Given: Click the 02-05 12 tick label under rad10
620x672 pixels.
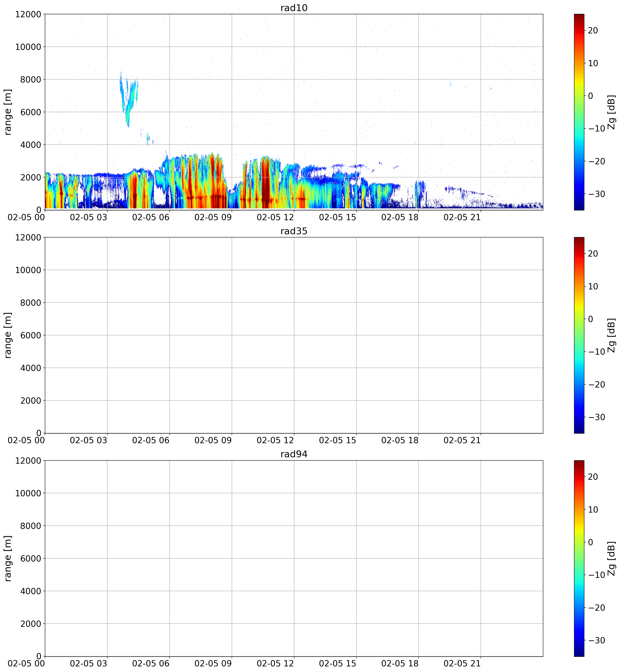Looking at the screenshot, I should tap(275, 217).
